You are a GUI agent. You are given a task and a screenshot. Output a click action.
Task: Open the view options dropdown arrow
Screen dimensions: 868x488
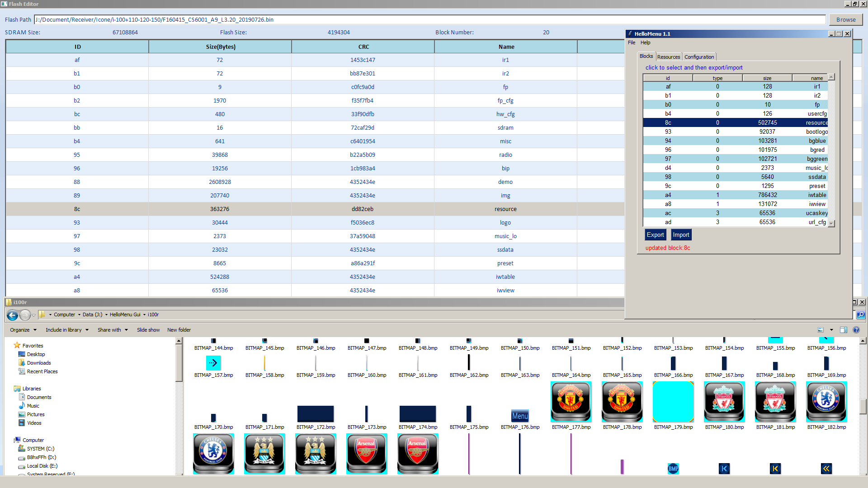[x=831, y=330]
